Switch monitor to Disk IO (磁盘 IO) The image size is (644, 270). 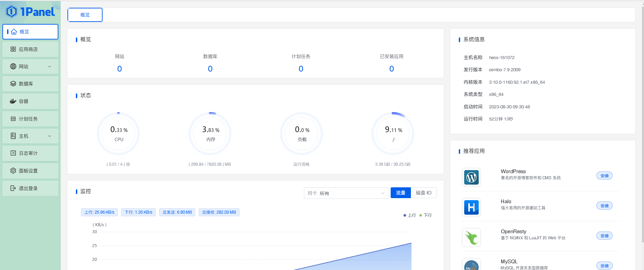[423, 193]
